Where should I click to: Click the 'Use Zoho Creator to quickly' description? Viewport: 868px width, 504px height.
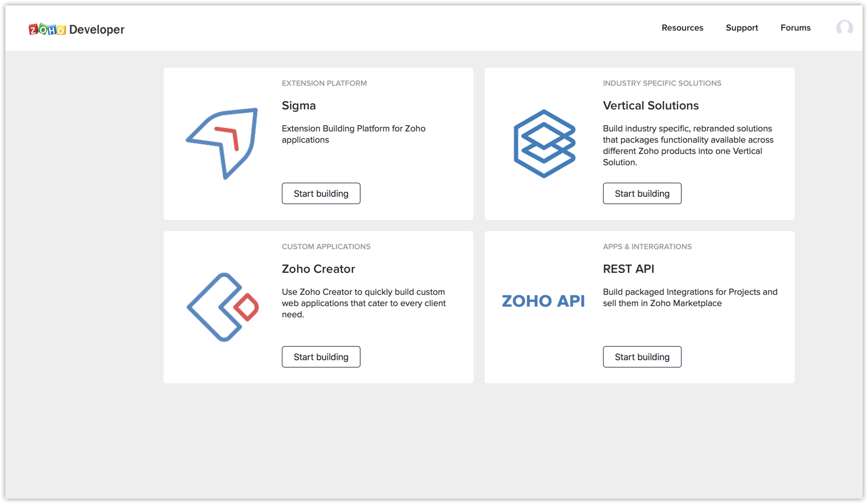point(364,303)
